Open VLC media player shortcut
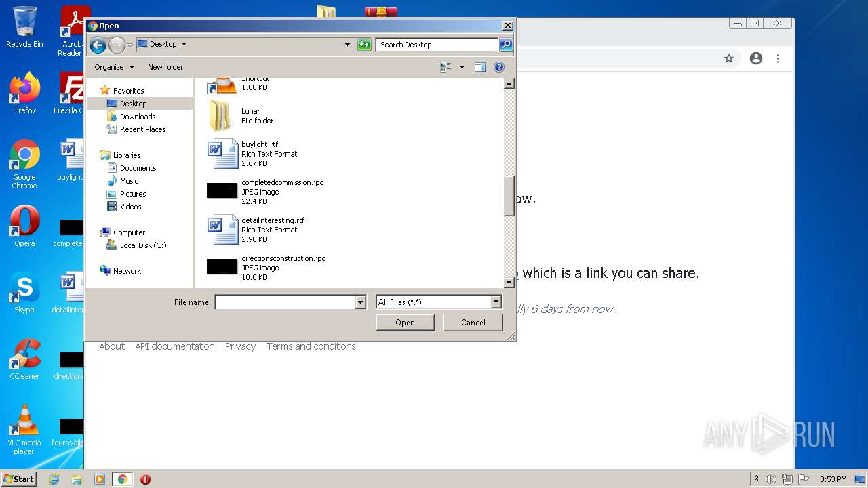 [x=24, y=430]
